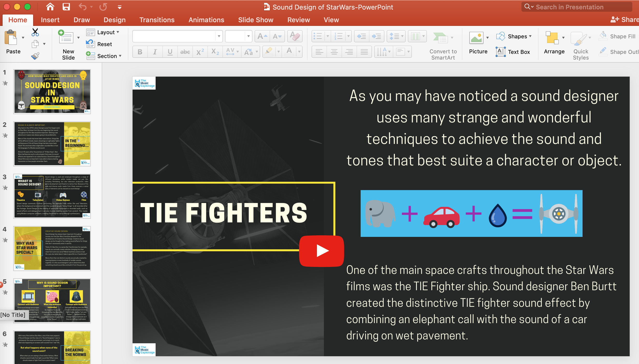
Task: Insert a Text Box
Action: tap(513, 52)
